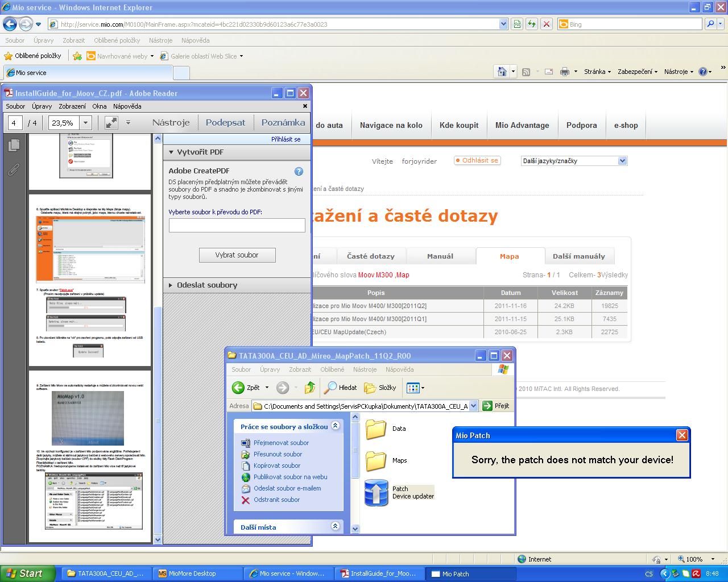Open the Zobrazení menu in Adobe Reader
The height and width of the screenshot is (582, 728).
coord(72,106)
